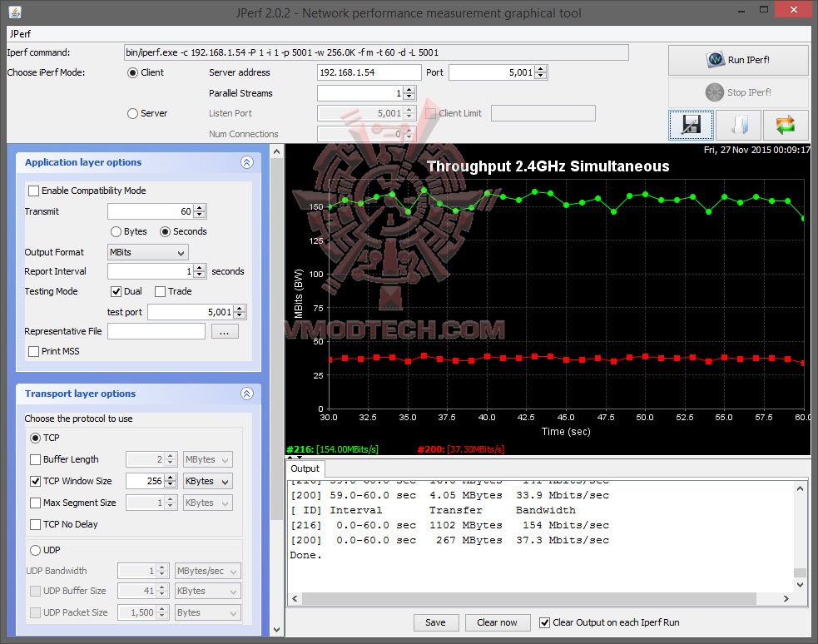Click the Iperf command text field
Screen dimensions: 818x644
point(376,52)
